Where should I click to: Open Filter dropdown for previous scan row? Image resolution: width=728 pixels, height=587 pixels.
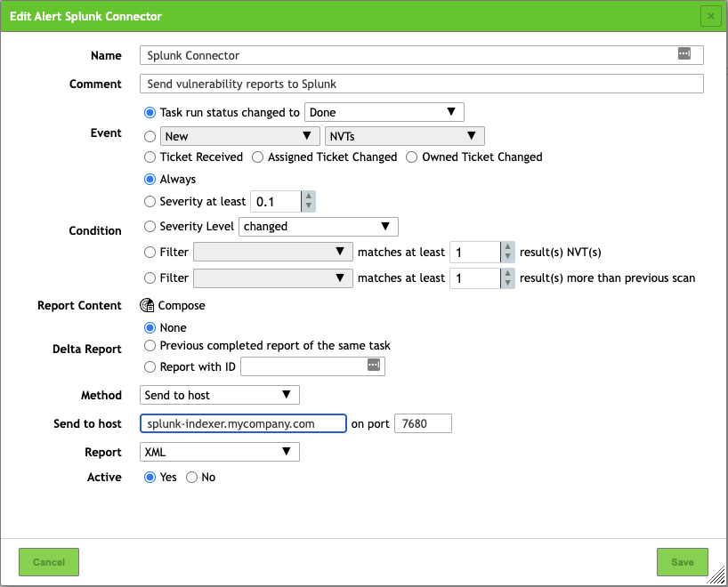coord(273,278)
